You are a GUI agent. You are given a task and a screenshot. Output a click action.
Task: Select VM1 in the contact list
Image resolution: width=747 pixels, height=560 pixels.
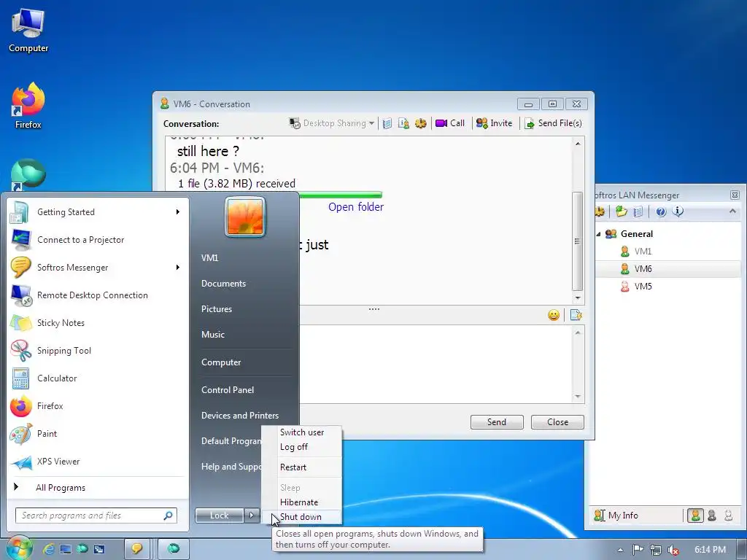point(643,251)
